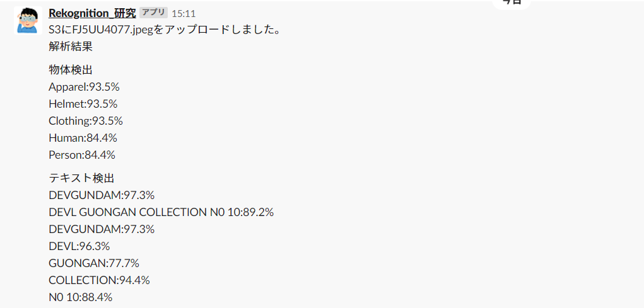Click the Apparel:93.5% result line
644x308 pixels.
[84, 87]
